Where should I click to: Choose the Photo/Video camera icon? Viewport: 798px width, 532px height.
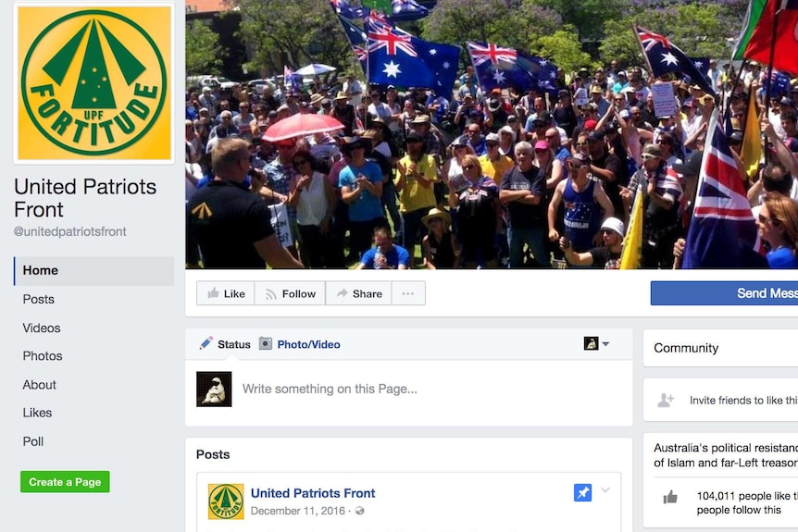265,343
